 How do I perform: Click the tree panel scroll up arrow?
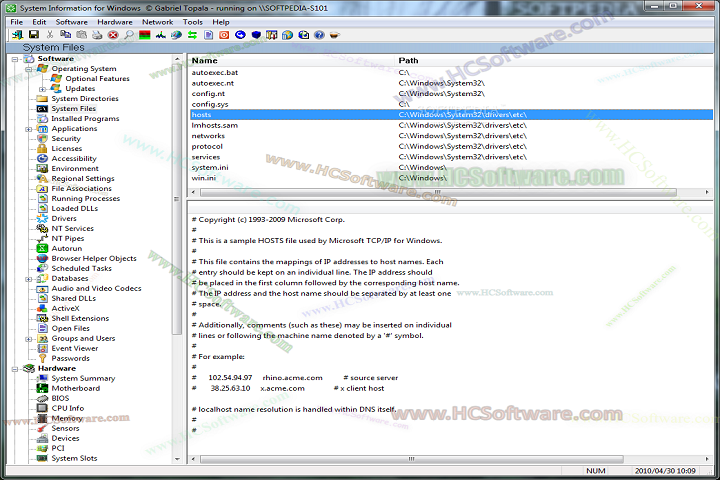[177, 59]
